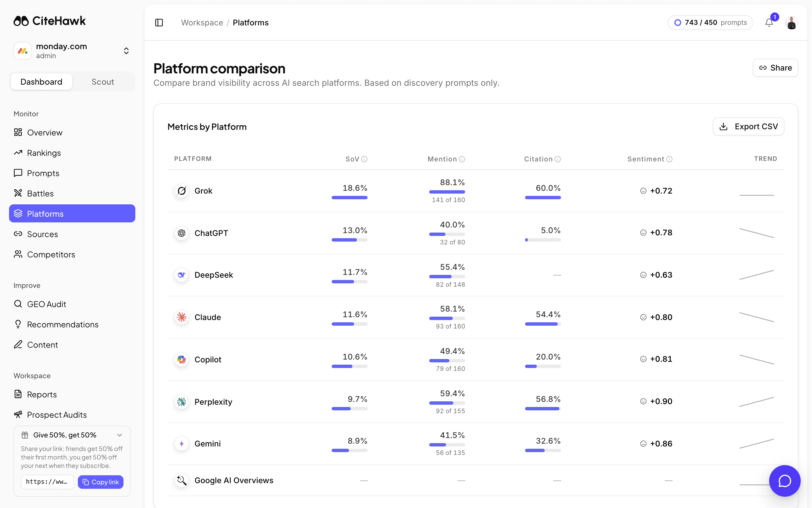Click Claude's Mention progress bar
Image resolution: width=812 pixels, height=508 pixels.
[447, 318]
